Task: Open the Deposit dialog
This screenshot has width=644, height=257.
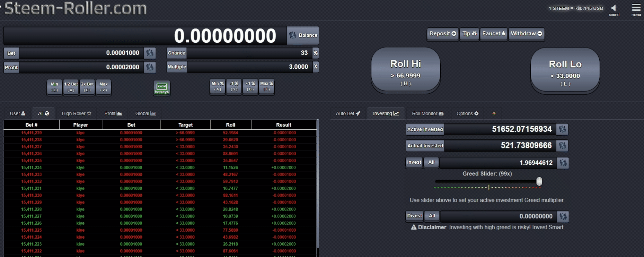Action: [443, 34]
